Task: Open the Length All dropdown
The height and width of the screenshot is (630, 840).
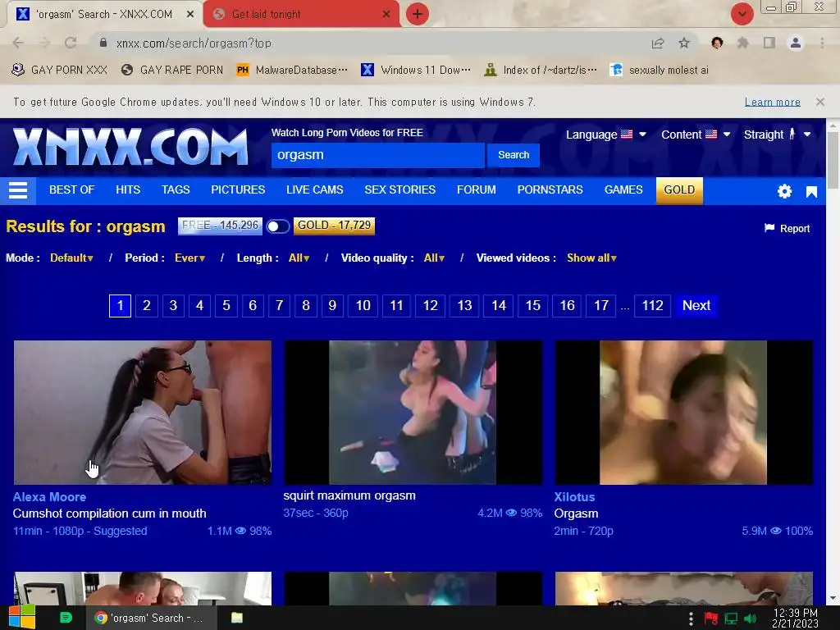Action: pos(299,258)
